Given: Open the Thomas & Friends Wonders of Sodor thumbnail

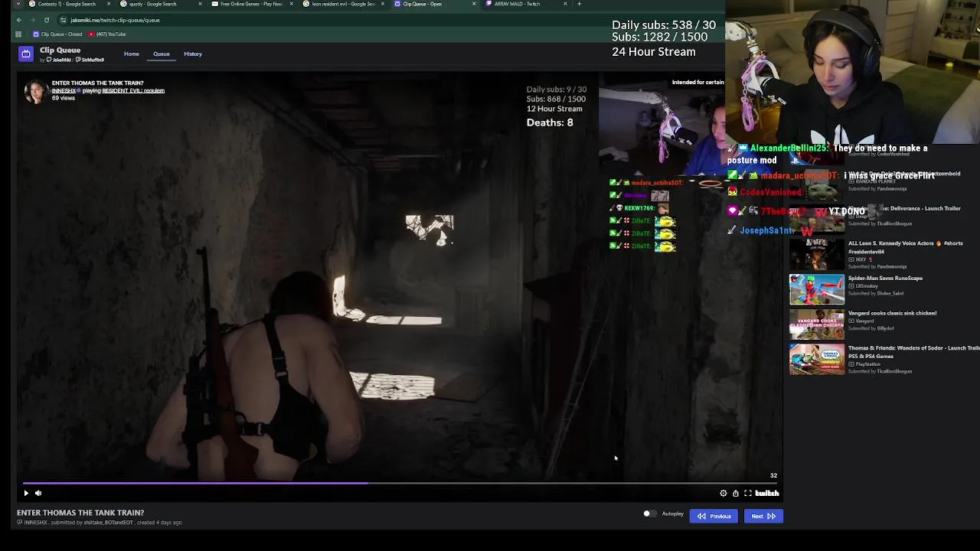Looking at the screenshot, I should coord(817,360).
